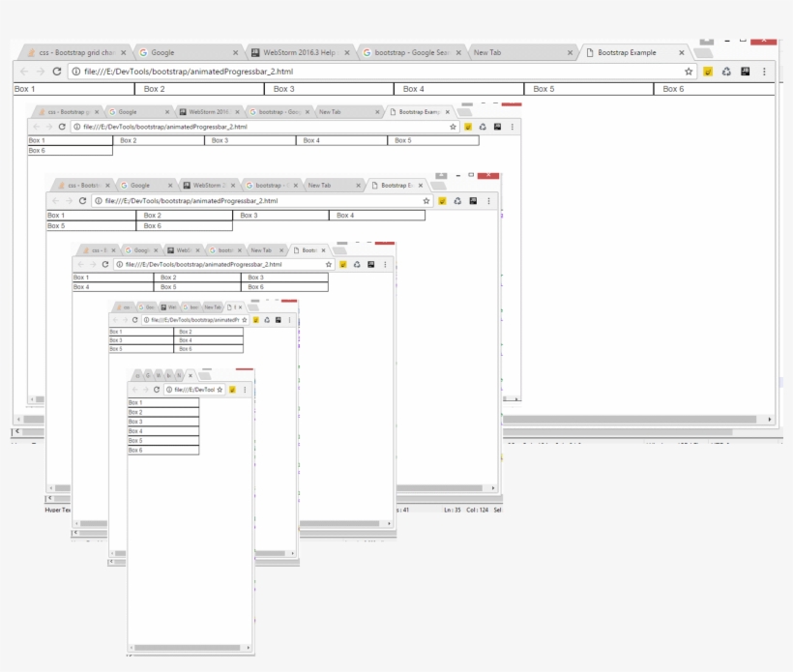This screenshot has height=672, width=793.
Task: Click the share extension icon next to the star
Action: (x=726, y=70)
